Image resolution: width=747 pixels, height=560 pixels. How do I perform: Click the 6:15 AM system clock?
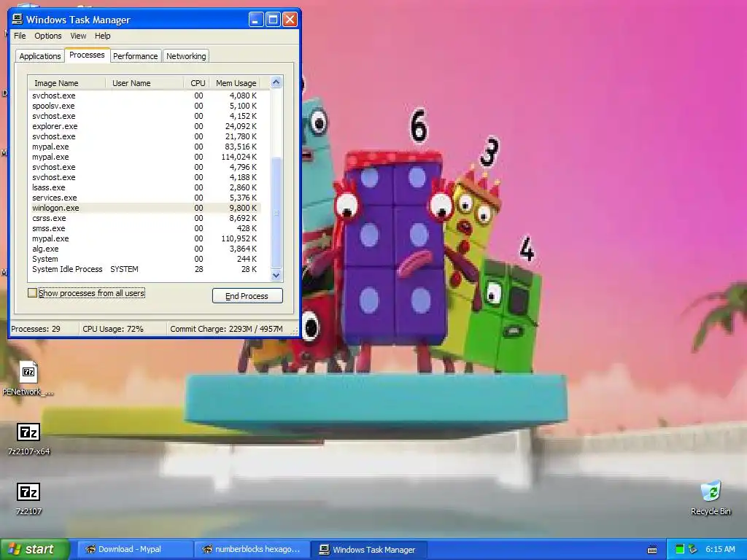720,549
